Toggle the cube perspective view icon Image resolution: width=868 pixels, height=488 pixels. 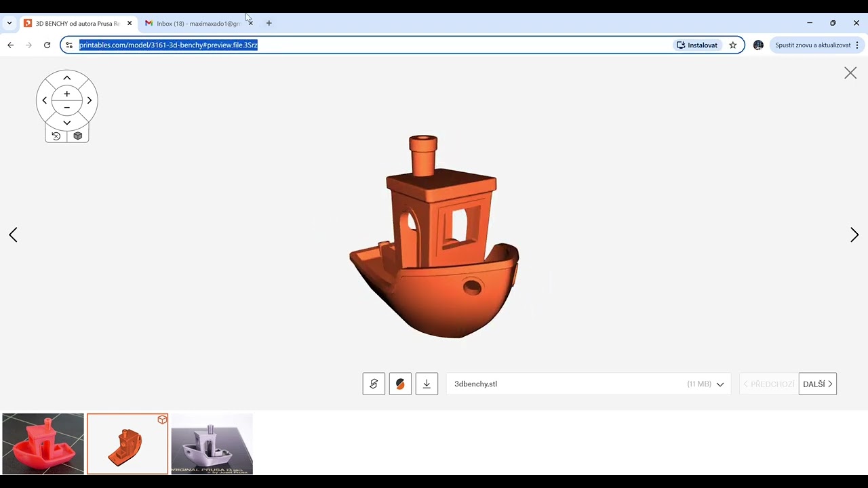77,136
